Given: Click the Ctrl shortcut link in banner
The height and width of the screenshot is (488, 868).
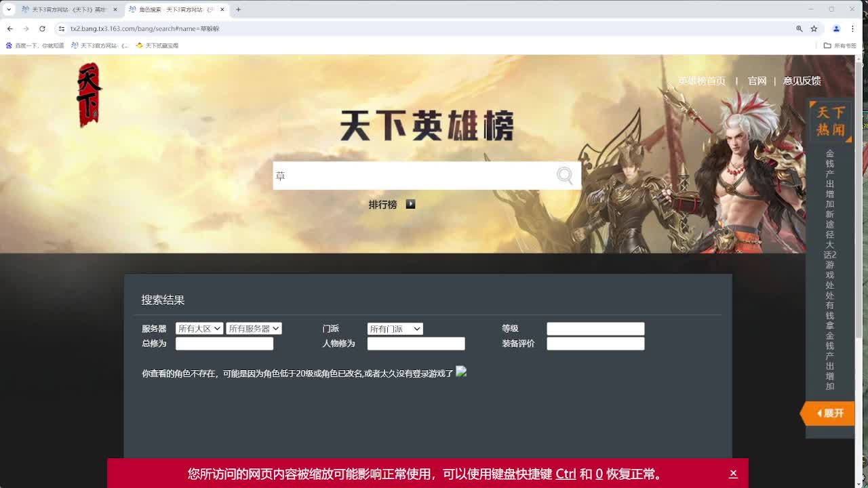Looking at the screenshot, I should pyautogui.click(x=566, y=474).
